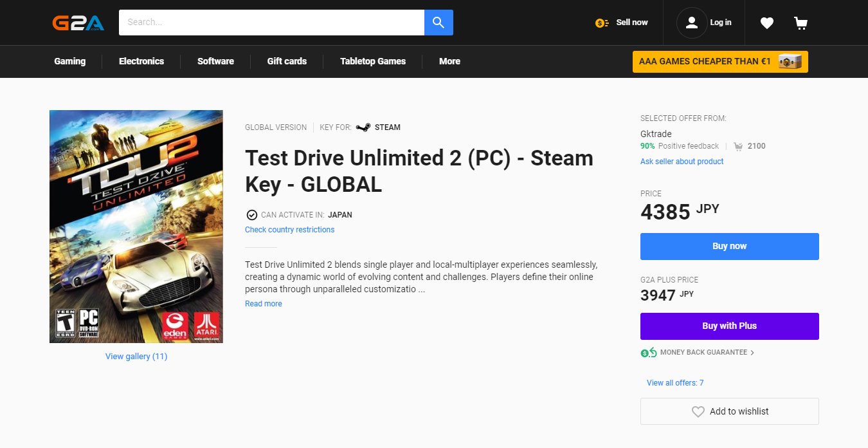Click the Buy with Plus button

click(x=730, y=326)
